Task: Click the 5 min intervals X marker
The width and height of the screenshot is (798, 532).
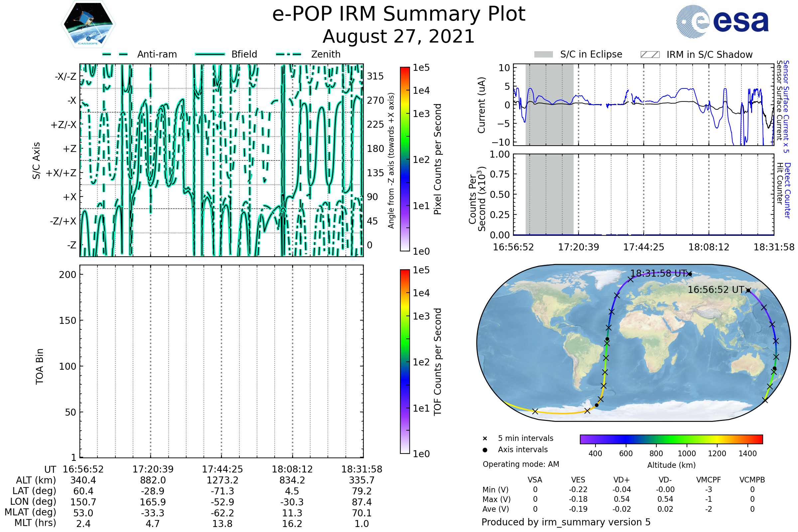Action: [485, 439]
